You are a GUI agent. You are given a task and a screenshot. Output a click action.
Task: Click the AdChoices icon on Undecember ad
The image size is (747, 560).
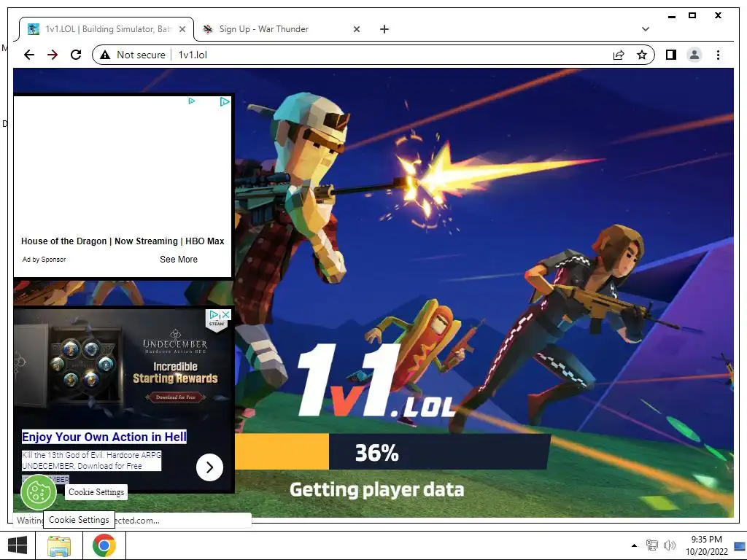(x=214, y=315)
